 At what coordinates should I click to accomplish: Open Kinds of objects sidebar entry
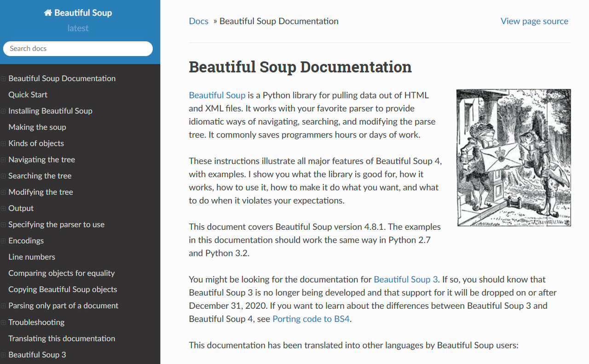tap(36, 143)
